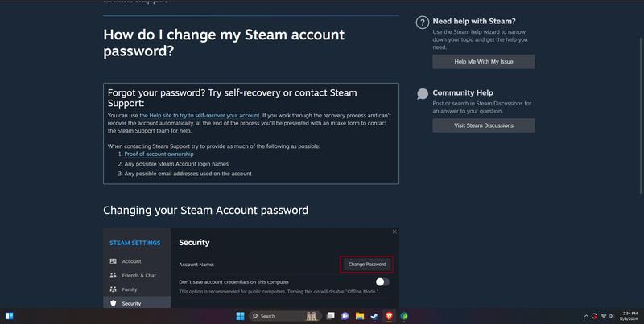The image size is (644, 324).
Task: Select Friends & Chat in Steam settings
Action: 137,275
